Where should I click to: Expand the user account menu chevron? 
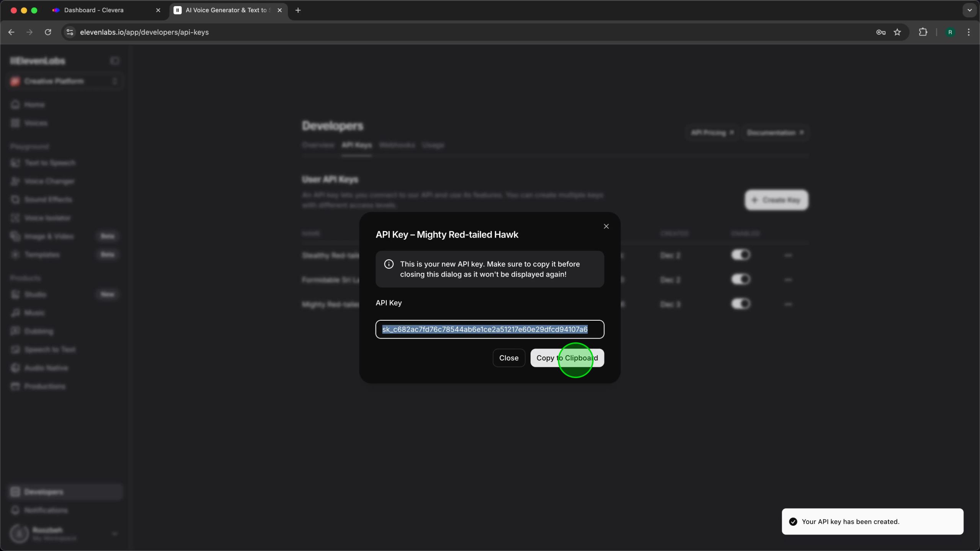114,533
